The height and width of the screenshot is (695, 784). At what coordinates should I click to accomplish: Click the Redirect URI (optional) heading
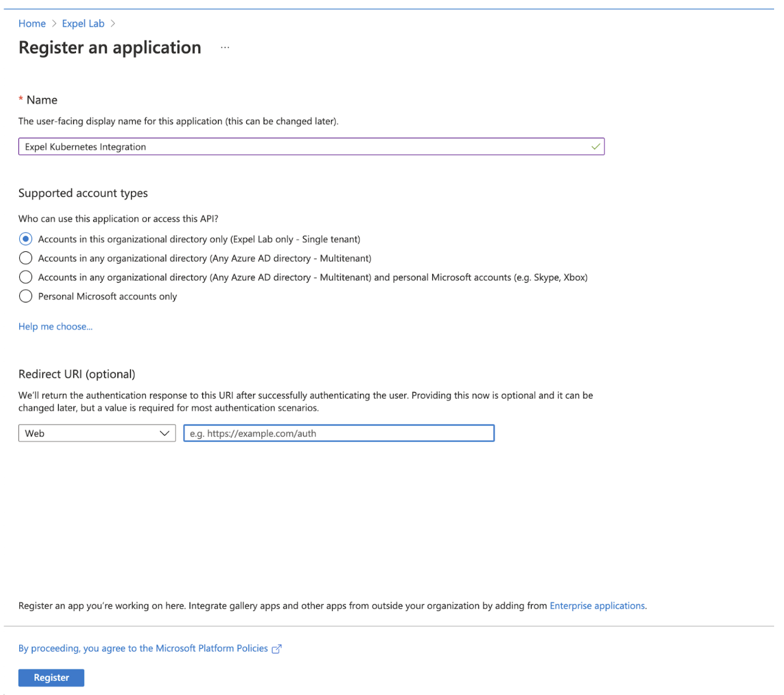(x=77, y=374)
